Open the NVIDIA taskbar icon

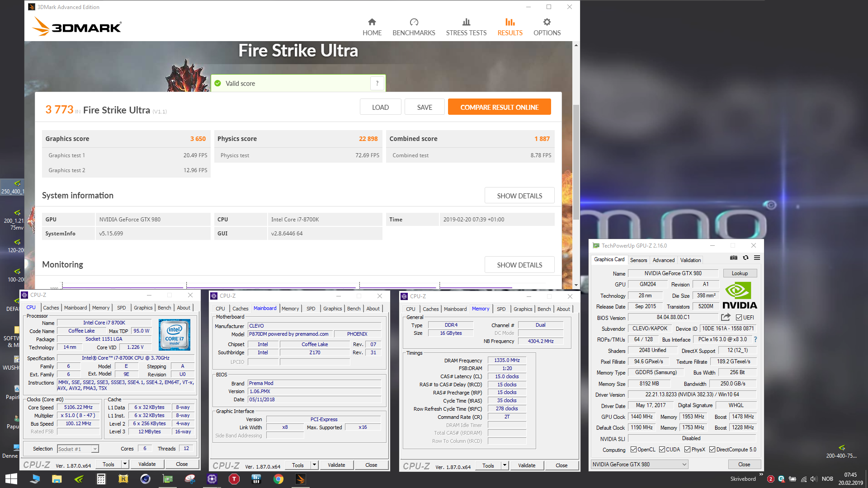click(79, 479)
